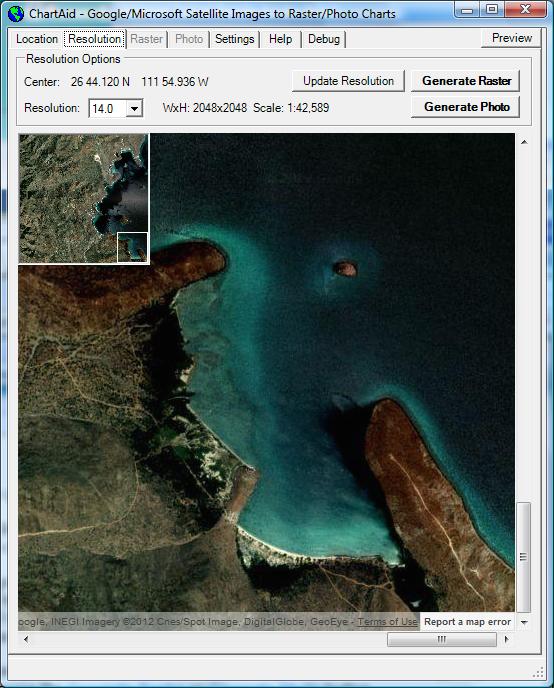Click the ChartAid globe title icon
This screenshot has width=554, height=688.
pyautogui.click(x=16, y=14)
